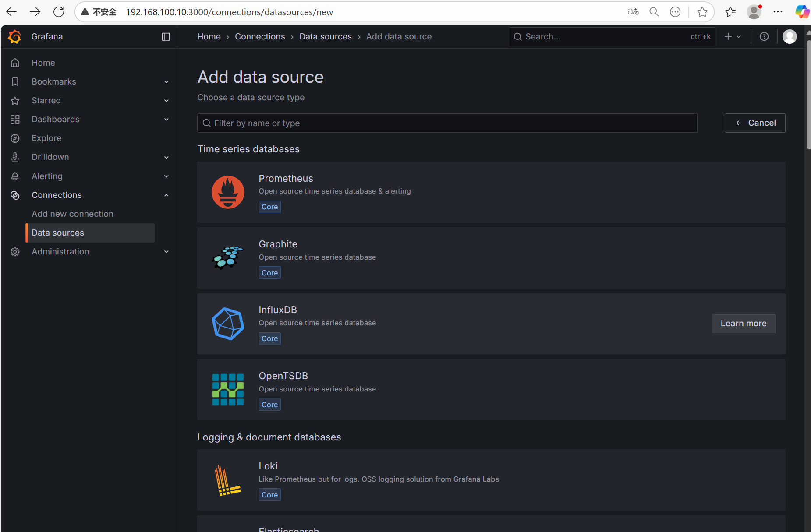Open the help question mark icon
This screenshot has width=811, height=532.
click(x=764, y=37)
